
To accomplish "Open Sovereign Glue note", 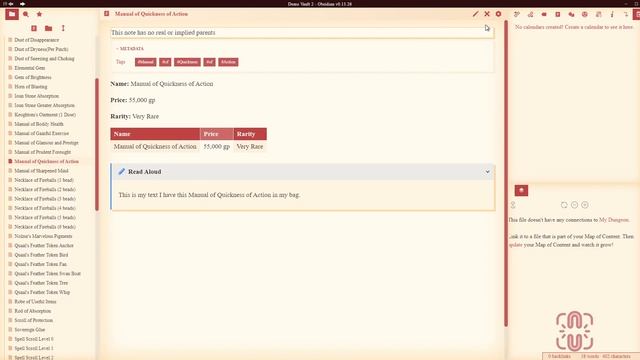I will point(29,330).
